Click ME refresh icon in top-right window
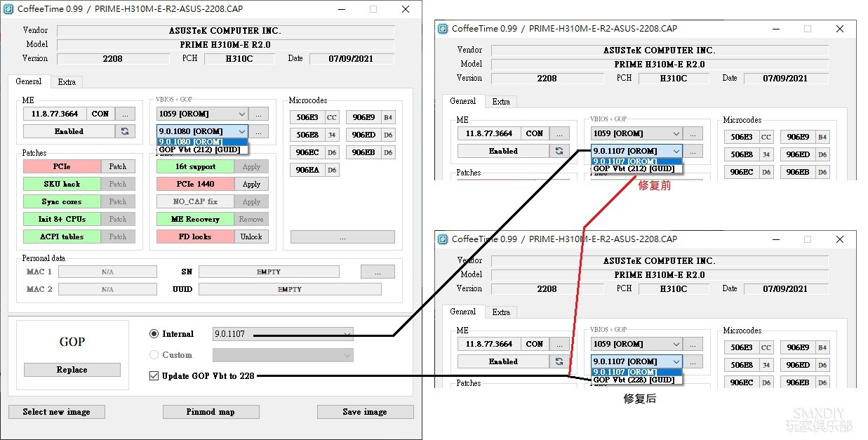Viewport: 868px width, 440px height. (x=559, y=151)
